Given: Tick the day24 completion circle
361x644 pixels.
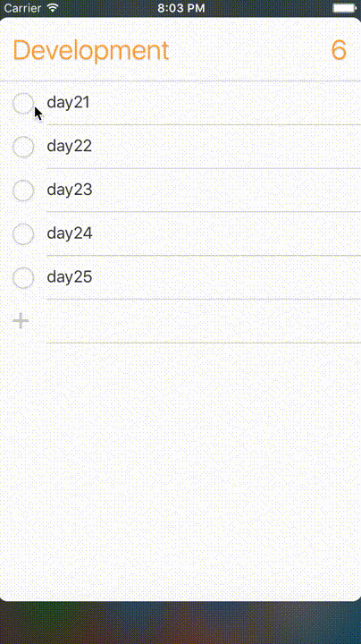Looking at the screenshot, I should pos(23,234).
